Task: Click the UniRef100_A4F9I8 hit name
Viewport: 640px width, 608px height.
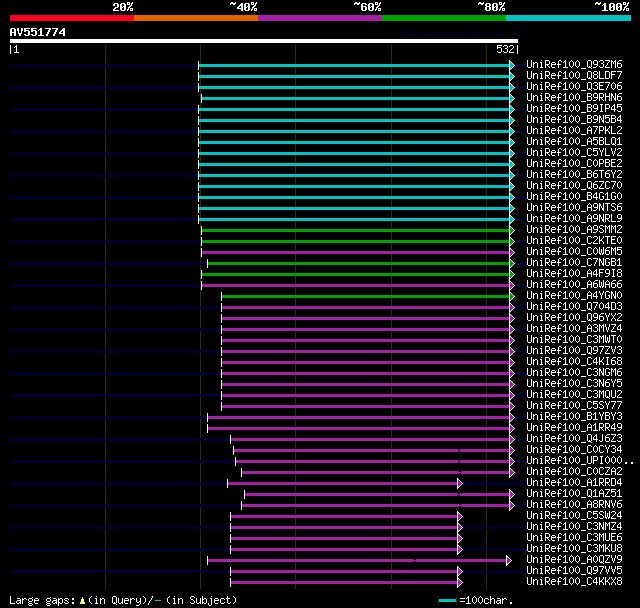Action: point(574,274)
